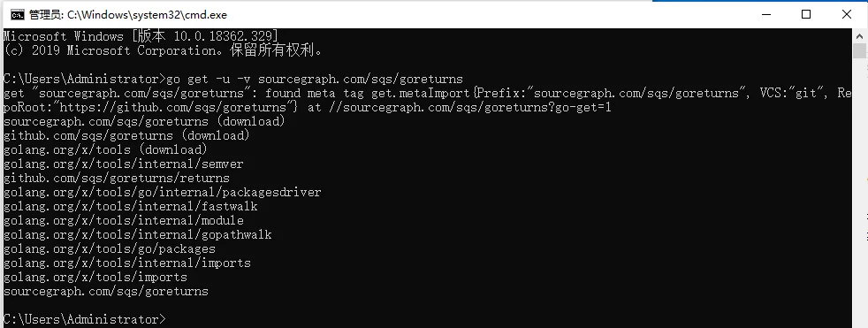Minimize the command prompt window
Viewport: 868px width, 328px height.
[x=765, y=14]
